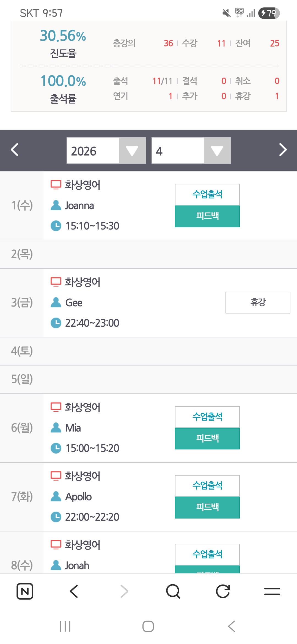297x644 pixels.
Task: Tap the browser back arrow
Action: click(74, 591)
